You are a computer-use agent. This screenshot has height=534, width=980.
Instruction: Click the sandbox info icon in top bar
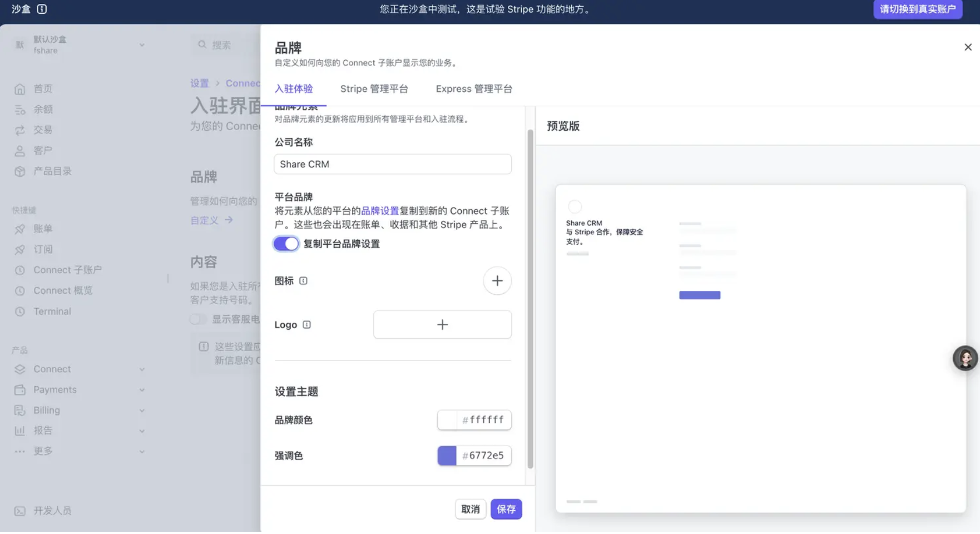(x=42, y=9)
